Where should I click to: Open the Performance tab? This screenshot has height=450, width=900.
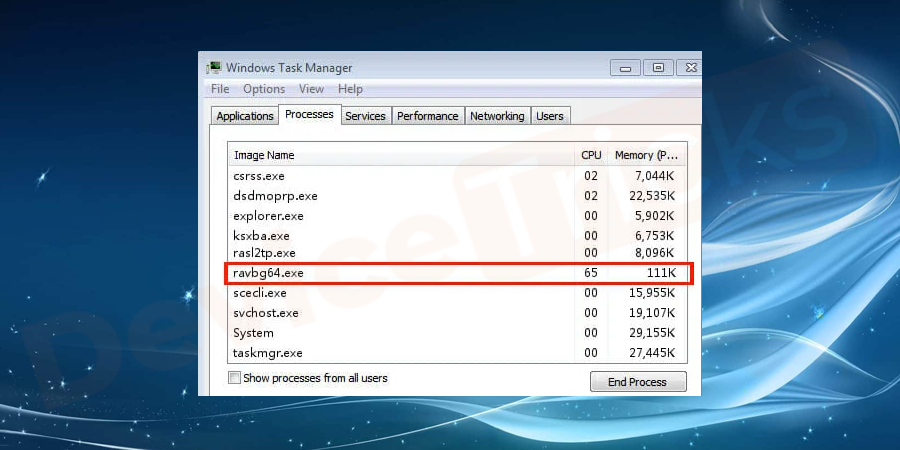coord(428,116)
